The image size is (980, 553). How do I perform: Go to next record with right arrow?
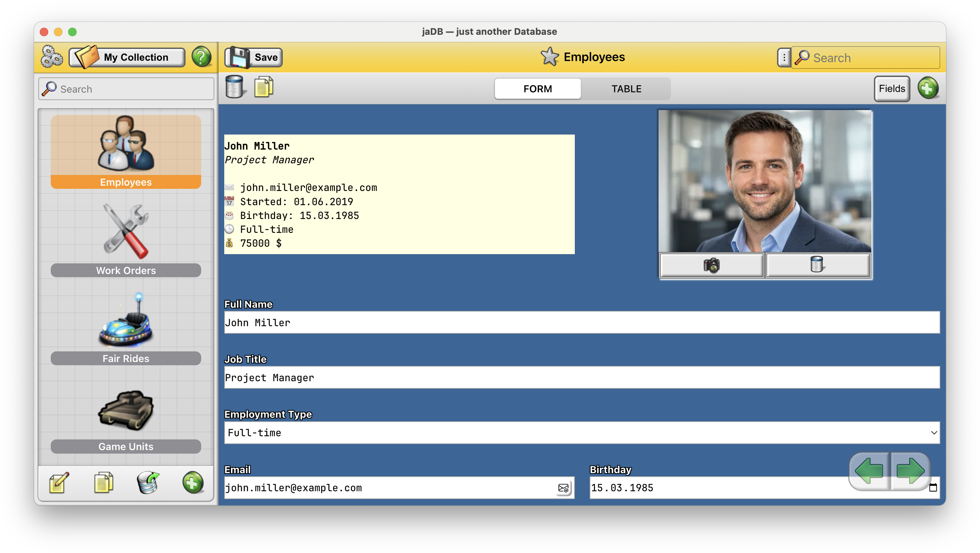pyautogui.click(x=910, y=471)
